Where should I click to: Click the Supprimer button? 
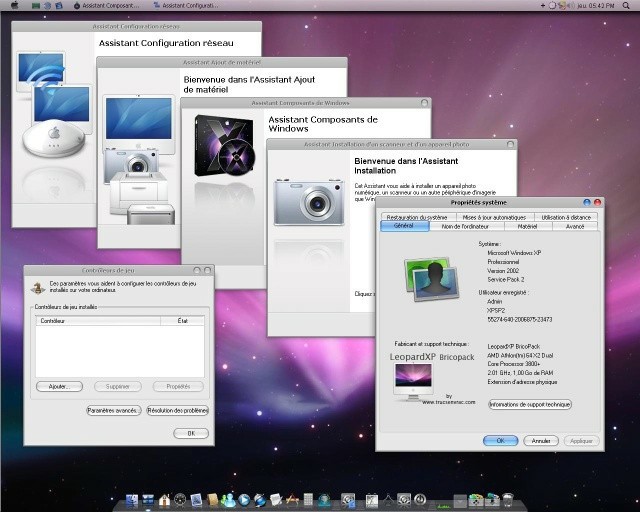pyautogui.click(x=118, y=386)
